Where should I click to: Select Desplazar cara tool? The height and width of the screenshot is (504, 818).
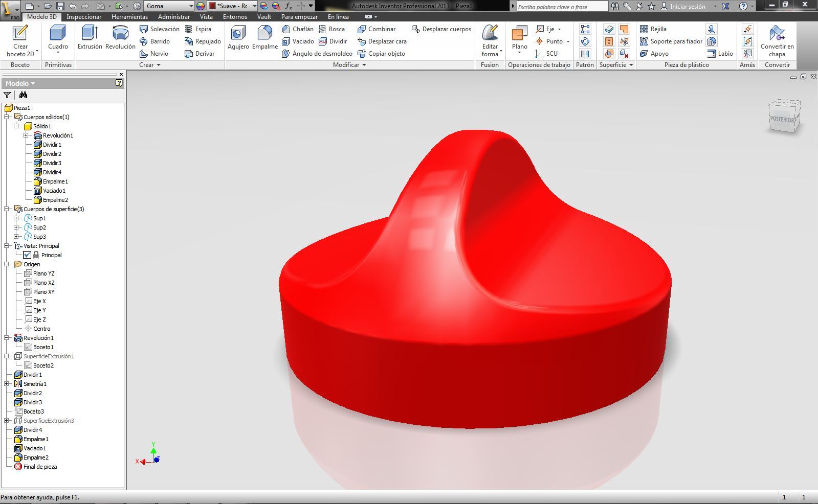pos(382,41)
